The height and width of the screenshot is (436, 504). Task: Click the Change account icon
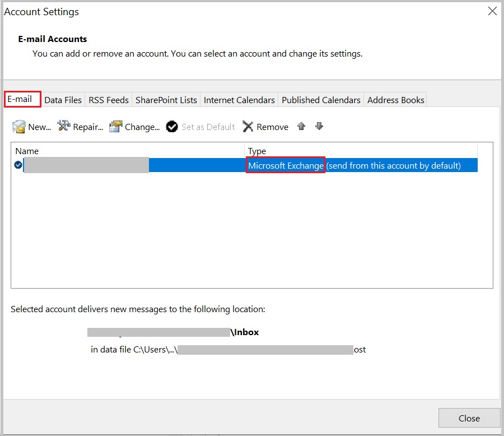116,127
